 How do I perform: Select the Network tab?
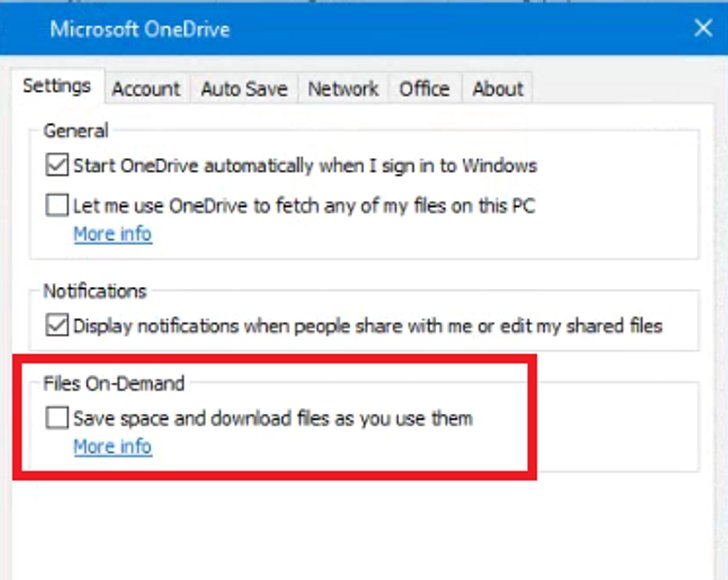point(343,89)
